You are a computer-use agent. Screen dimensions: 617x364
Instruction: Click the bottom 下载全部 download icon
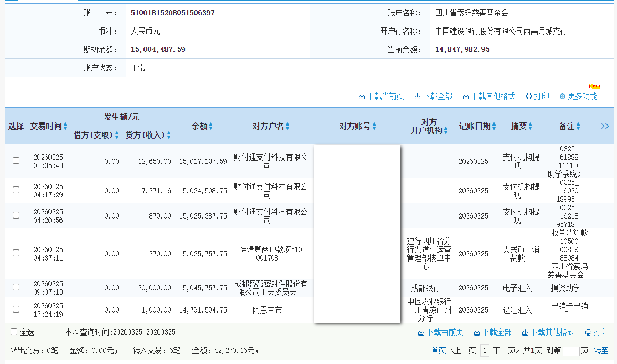click(476, 333)
